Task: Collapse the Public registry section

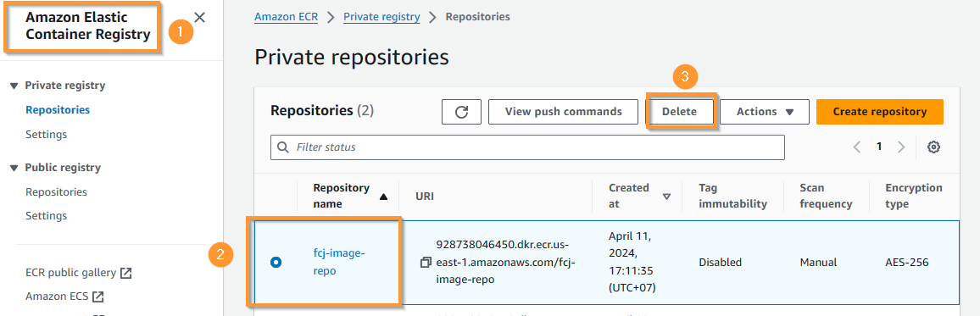Action: [14, 168]
